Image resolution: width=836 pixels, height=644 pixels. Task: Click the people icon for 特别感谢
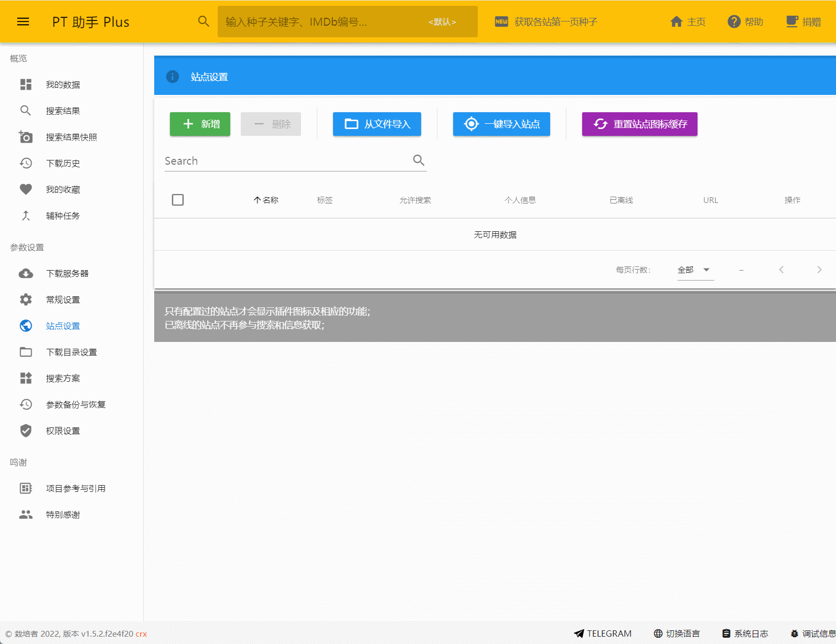[26, 514]
